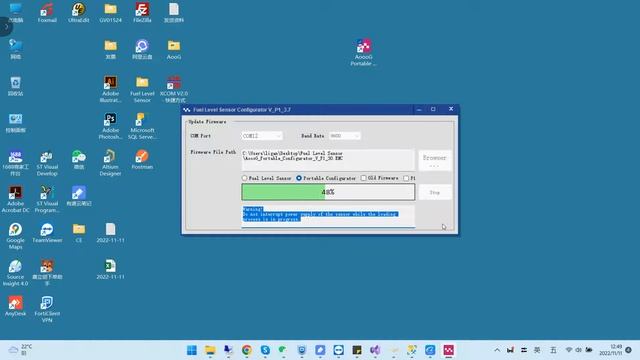Open the AooG folder on the desktop
The width and height of the screenshot is (640, 360).
[x=174, y=49]
